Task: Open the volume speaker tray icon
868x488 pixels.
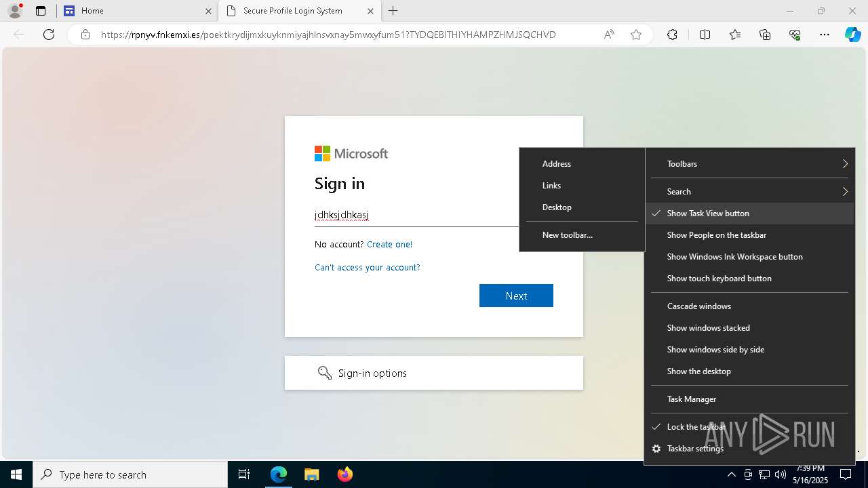Action: (x=781, y=474)
